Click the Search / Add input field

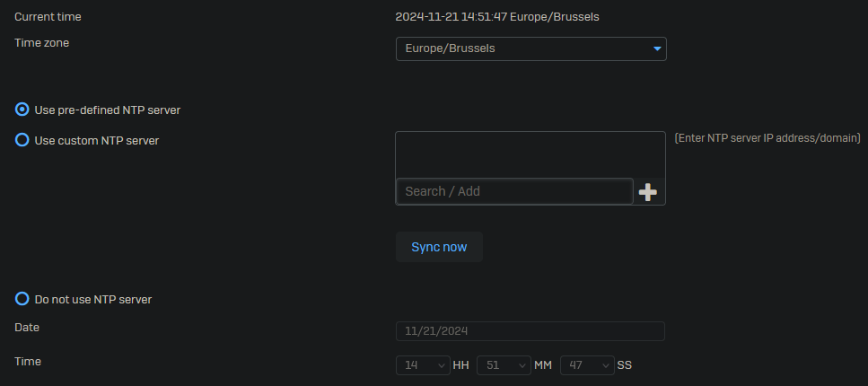tap(514, 191)
